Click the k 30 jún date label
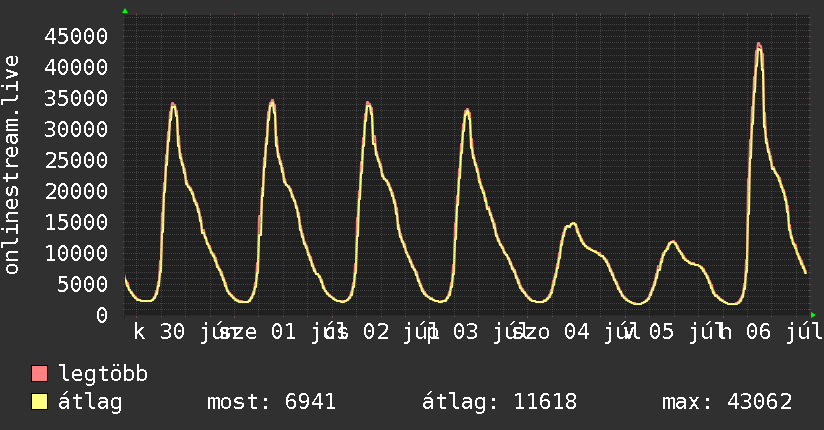Viewport: 824px width, 430px height. pos(179,332)
